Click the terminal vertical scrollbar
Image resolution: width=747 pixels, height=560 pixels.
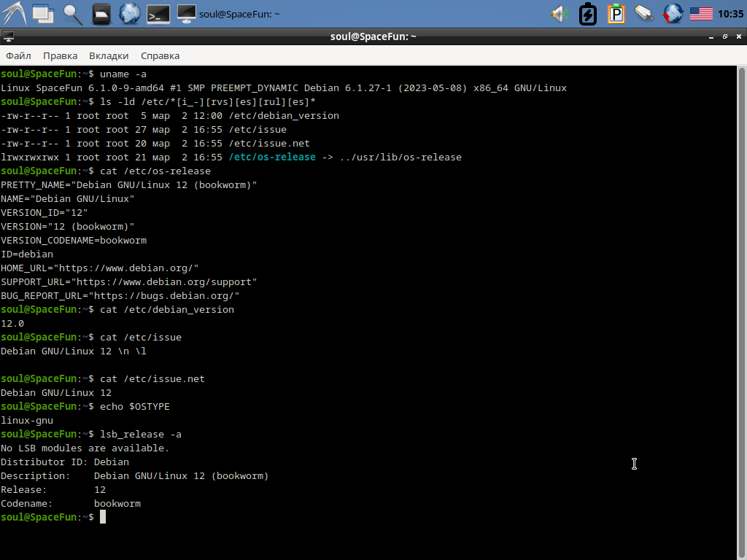[x=741, y=313]
